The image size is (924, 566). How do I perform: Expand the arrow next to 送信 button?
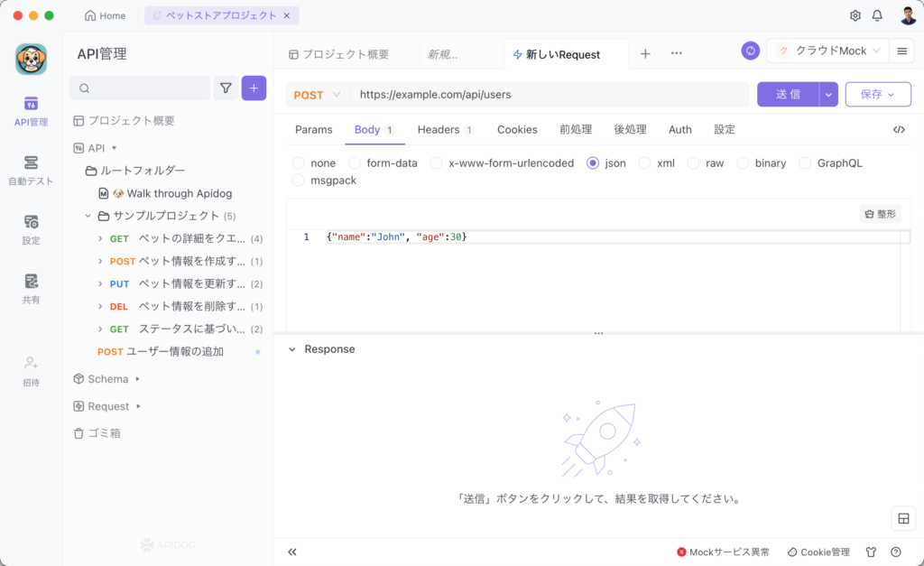tap(828, 95)
